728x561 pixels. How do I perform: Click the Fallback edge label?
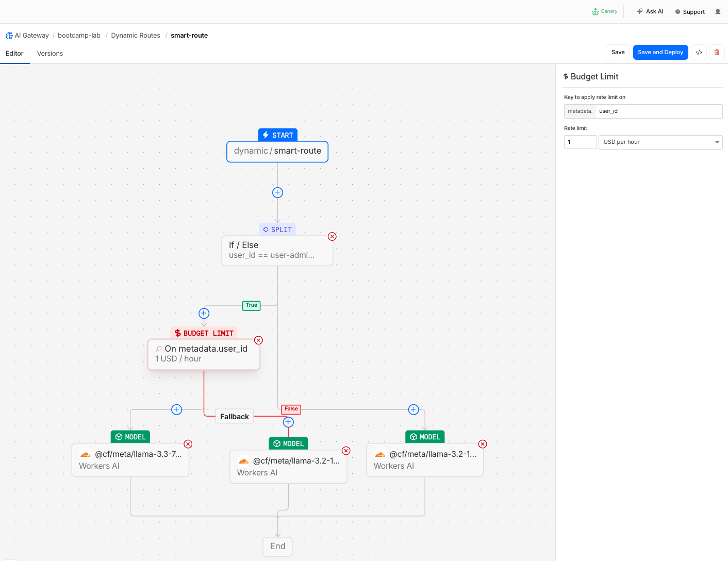tap(235, 417)
